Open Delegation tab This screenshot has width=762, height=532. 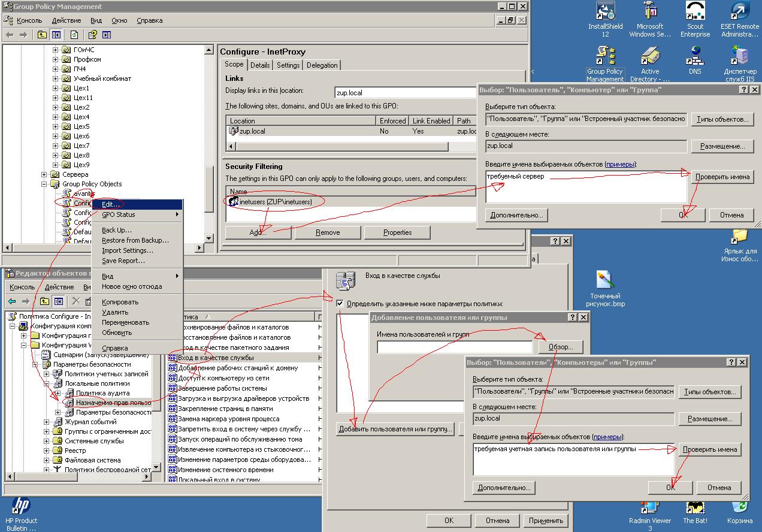pyautogui.click(x=322, y=65)
